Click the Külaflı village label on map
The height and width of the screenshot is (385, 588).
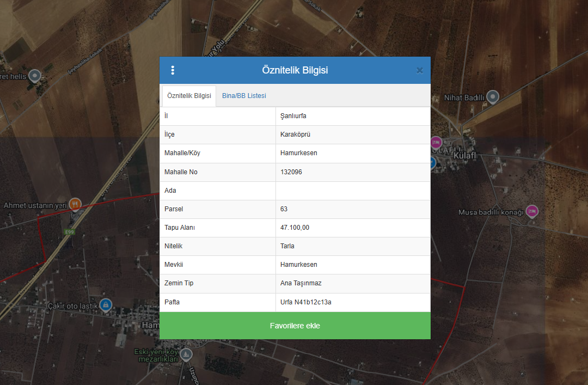(x=465, y=156)
